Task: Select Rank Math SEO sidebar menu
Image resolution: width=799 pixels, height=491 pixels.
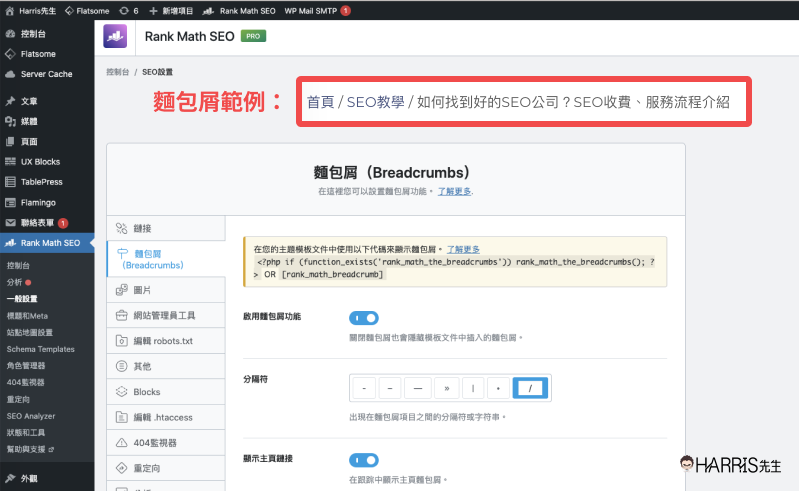Action: 47,243
